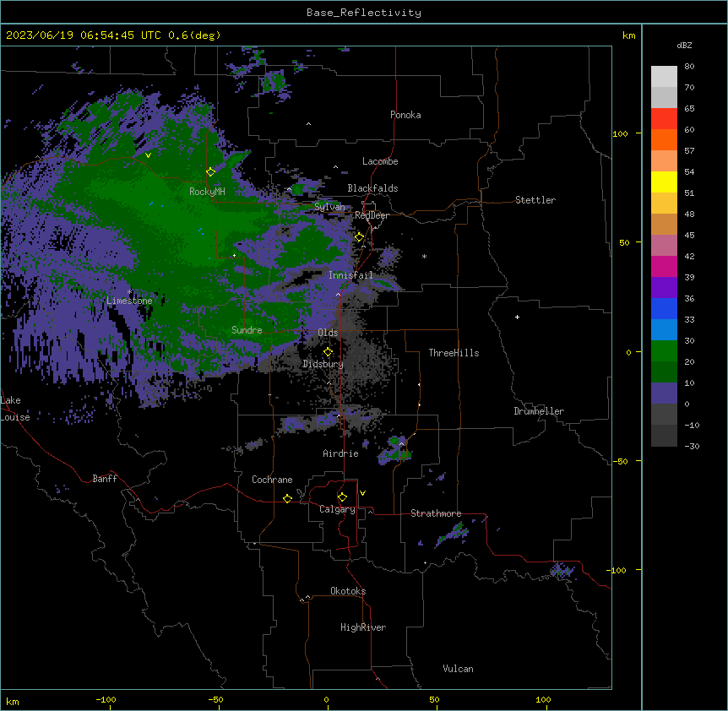Select the Drumheller city label
The width and height of the screenshot is (728, 711).
point(539,411)
